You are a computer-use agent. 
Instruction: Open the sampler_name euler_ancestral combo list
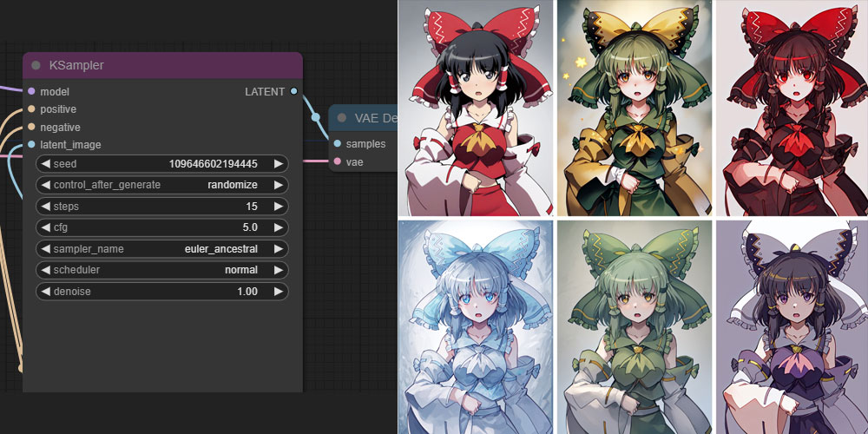pos(162,249)
